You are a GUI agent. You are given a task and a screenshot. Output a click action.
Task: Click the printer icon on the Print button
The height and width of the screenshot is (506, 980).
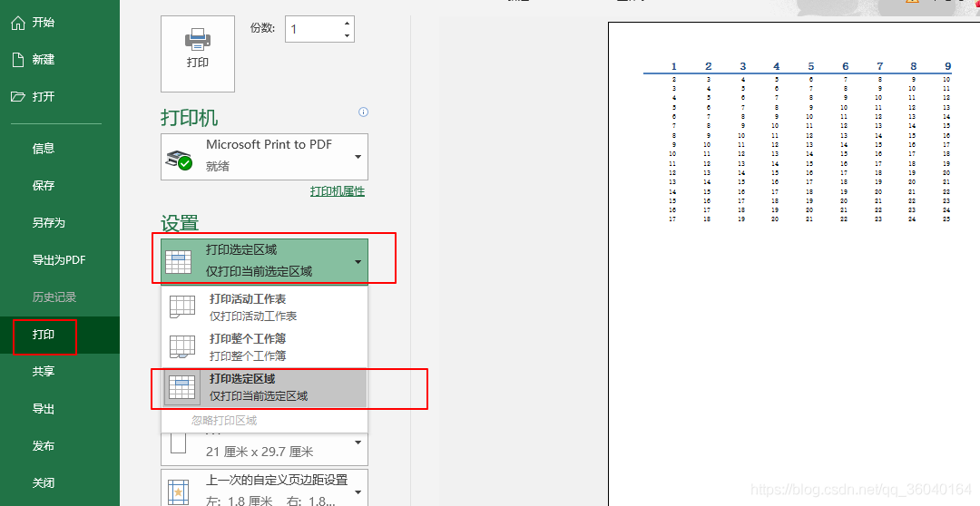coord(198,39)
